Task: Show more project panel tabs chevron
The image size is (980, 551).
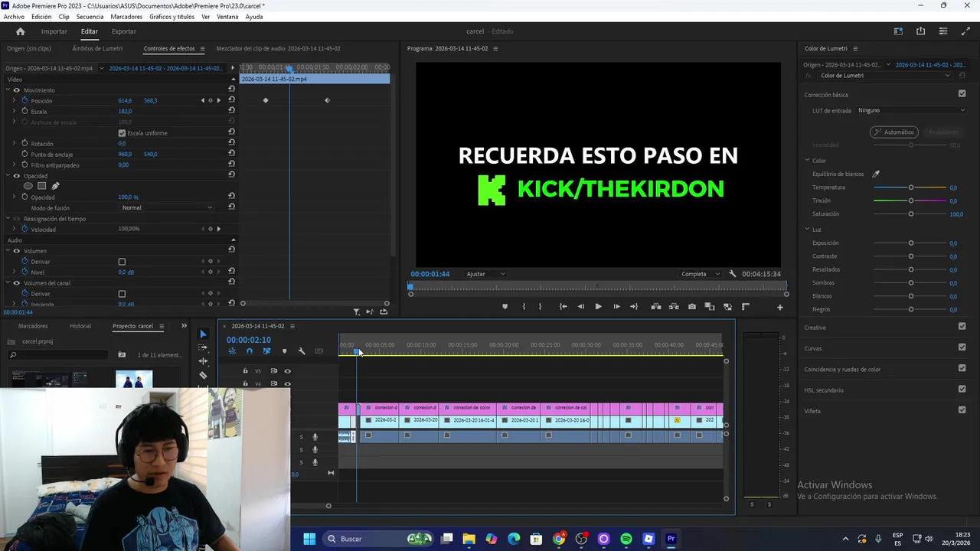Action: click(184, 326)
